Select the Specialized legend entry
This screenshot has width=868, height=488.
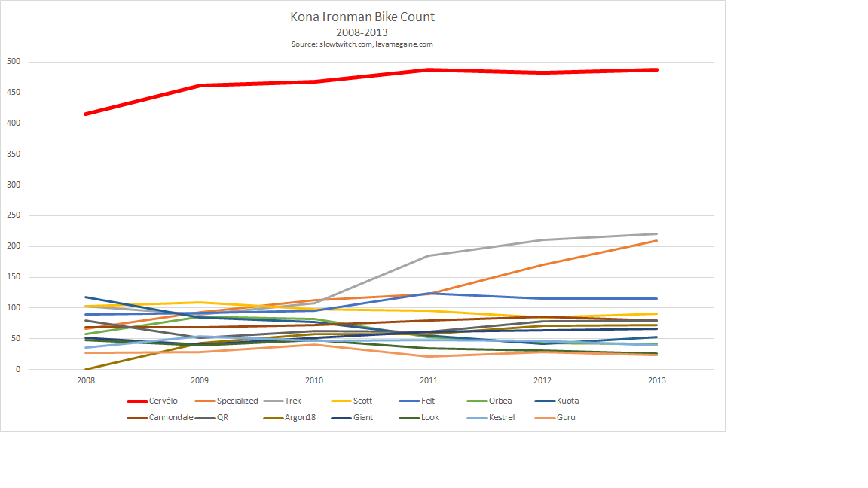(226, 401)
